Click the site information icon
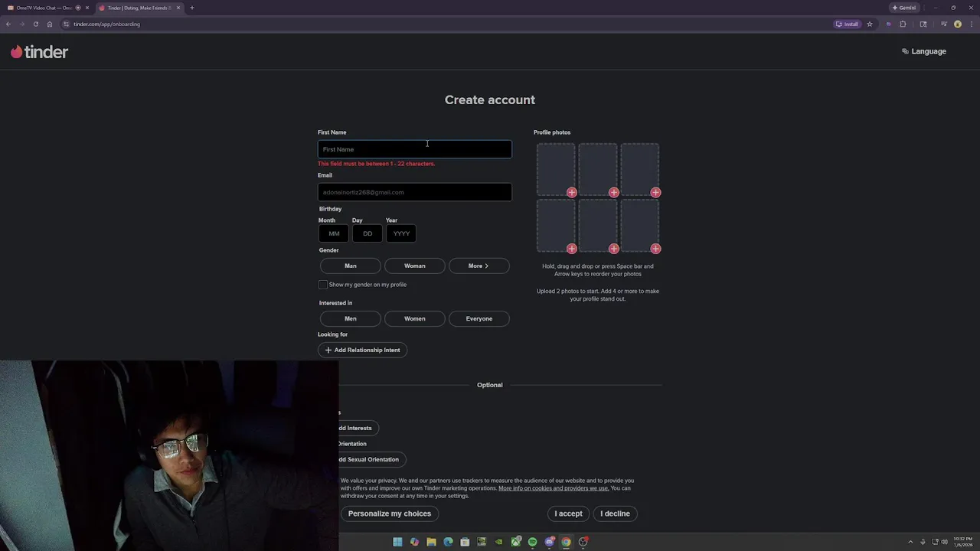This screenshot has width=980, height=551. pyautogui.click(x=67, y=24)
